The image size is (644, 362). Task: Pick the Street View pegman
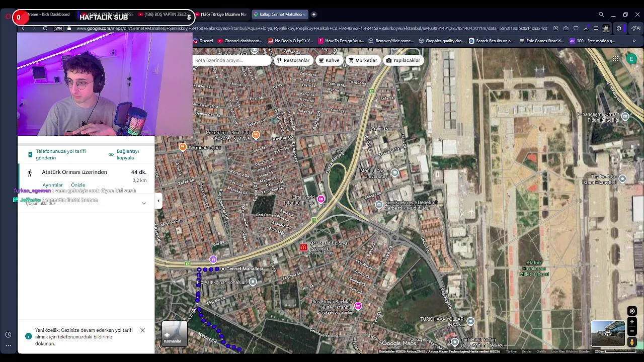[x=632, y=342]
